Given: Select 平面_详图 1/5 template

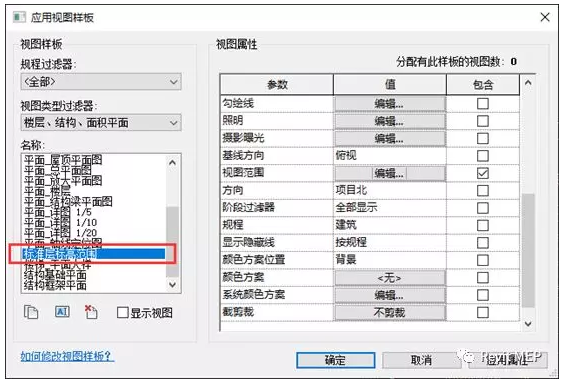Looking at the screenshot, I should [x=58, y=212].
